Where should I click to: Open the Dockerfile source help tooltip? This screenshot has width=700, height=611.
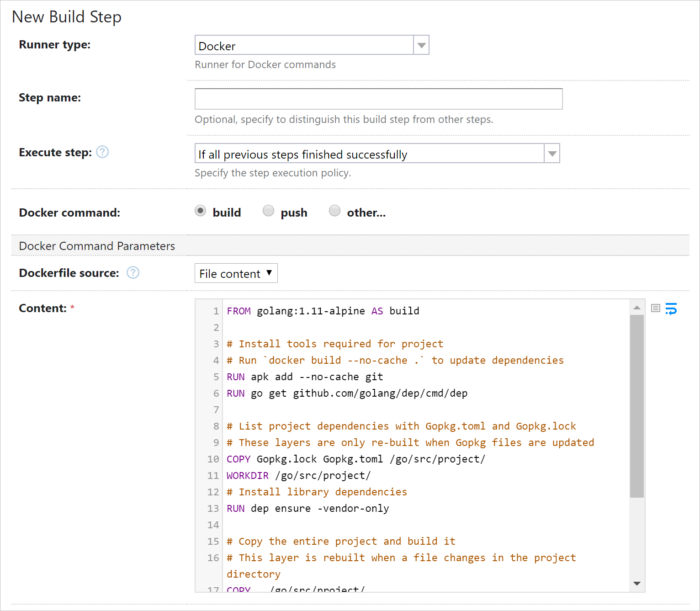click(x=133, y=273)
